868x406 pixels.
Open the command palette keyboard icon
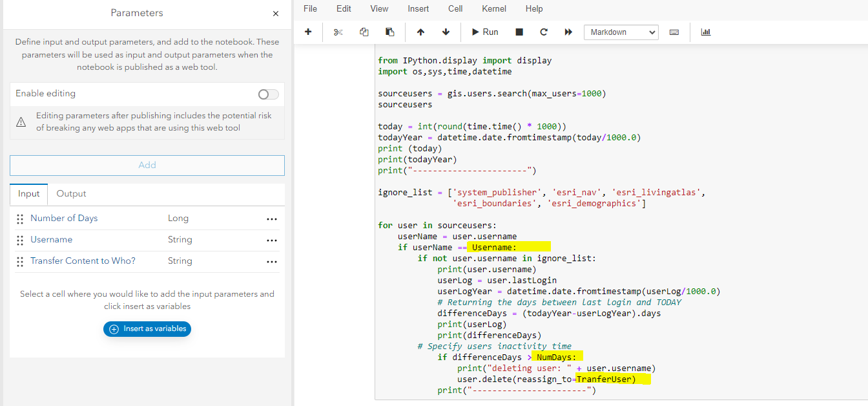click(x=674, y=32)
